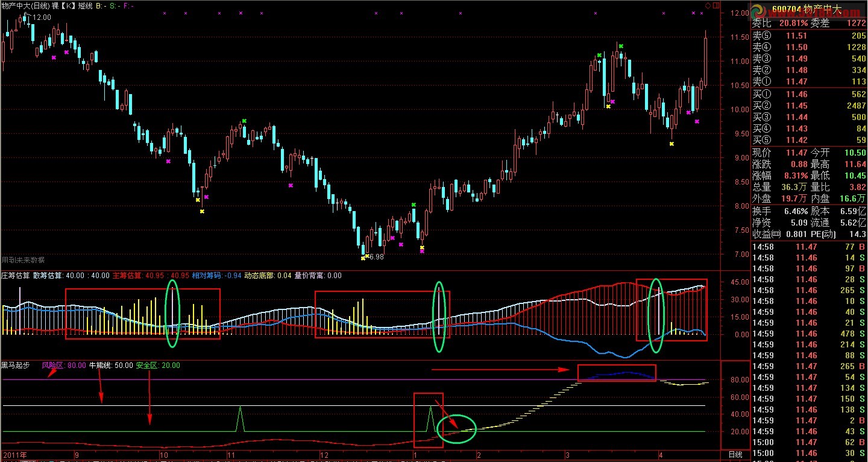This screenshot has width=868, height=462.
Task: Click the 换手 value 6.46%
Action: click(x=795, y=211)
